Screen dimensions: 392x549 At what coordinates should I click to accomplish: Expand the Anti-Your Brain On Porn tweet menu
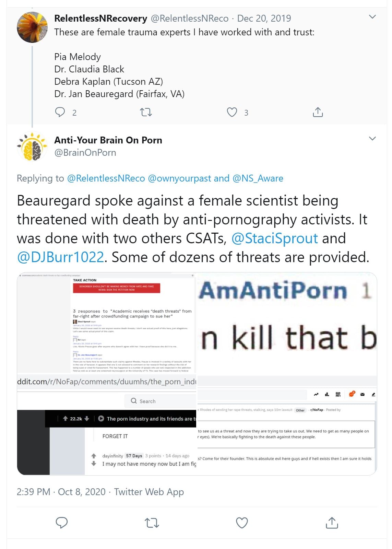point(372,139)
